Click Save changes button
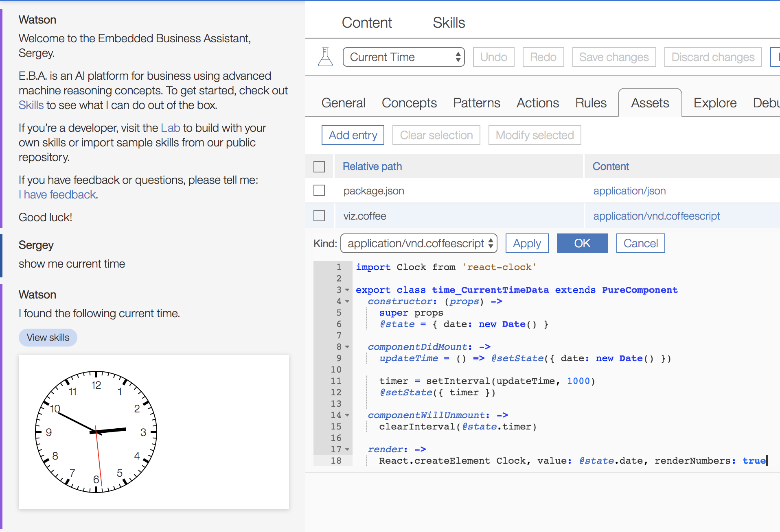Screen dimensions: 780x532 [x=614, y=57]
